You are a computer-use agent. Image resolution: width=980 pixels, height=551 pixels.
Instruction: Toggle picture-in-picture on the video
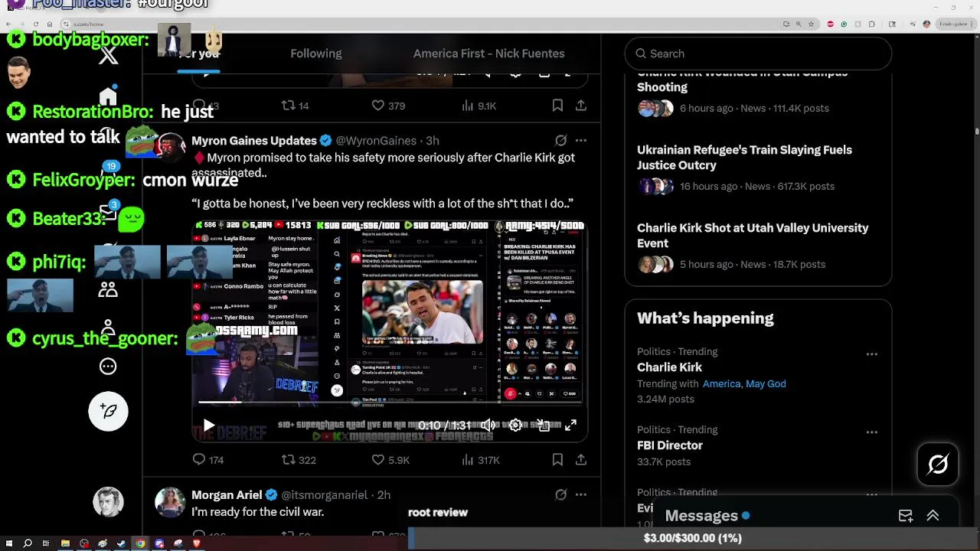(x=544, y=425)
